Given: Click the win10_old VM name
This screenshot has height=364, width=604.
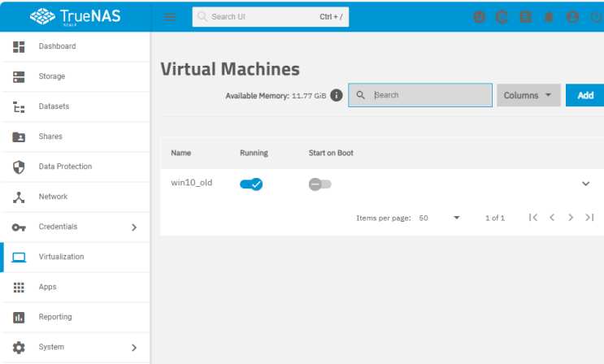Looking at the screenshot, I should tap(192, 183).
